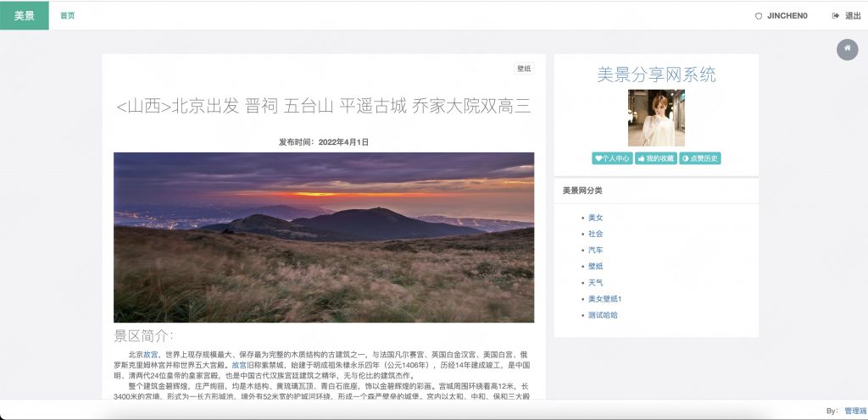Open the 美女 category link
The height and width of the screenshot is (420, 868).
(595, 218)
